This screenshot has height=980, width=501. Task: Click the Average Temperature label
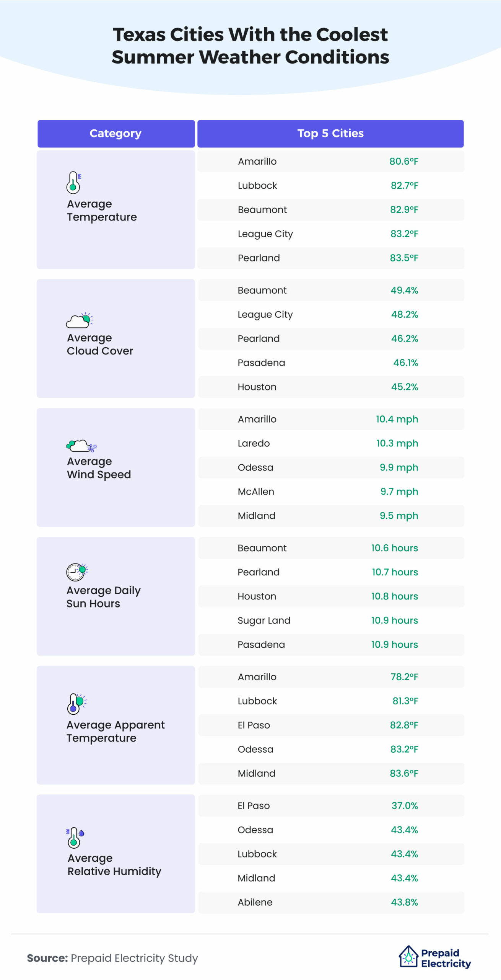(102, 210)
